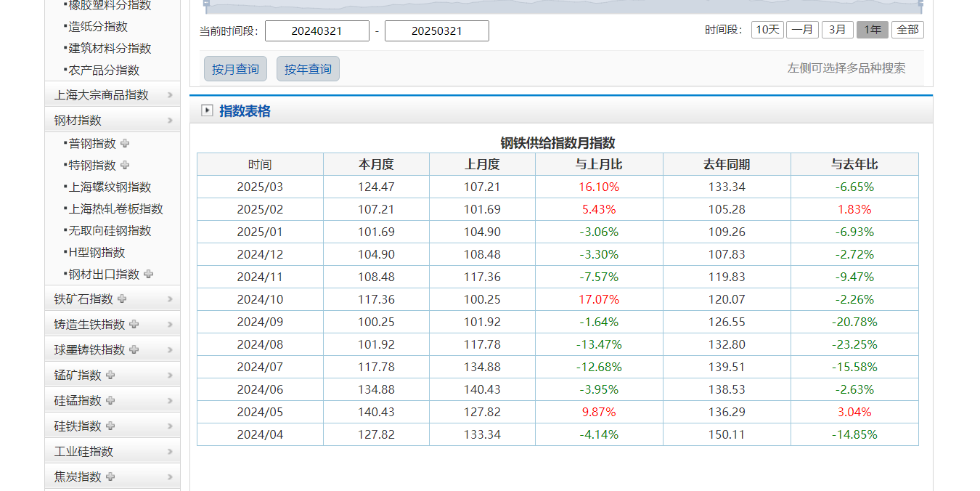This screenshot has width=980, height=491.
Task: Click the 时间 column header
Action: (260, 165)
